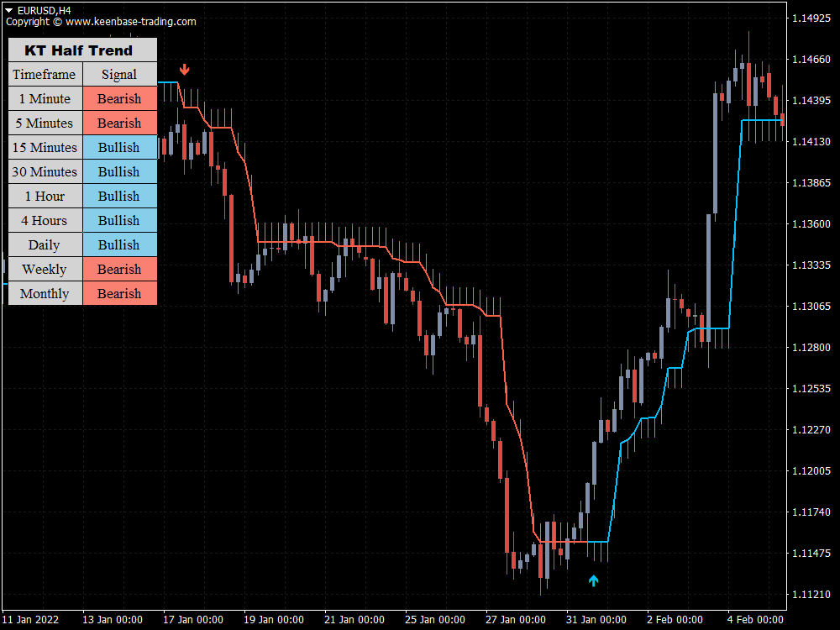Click the 27 Jan 00:00 time axis label
This screenshot has height=630, width=840.
click(x=516, y=619)
